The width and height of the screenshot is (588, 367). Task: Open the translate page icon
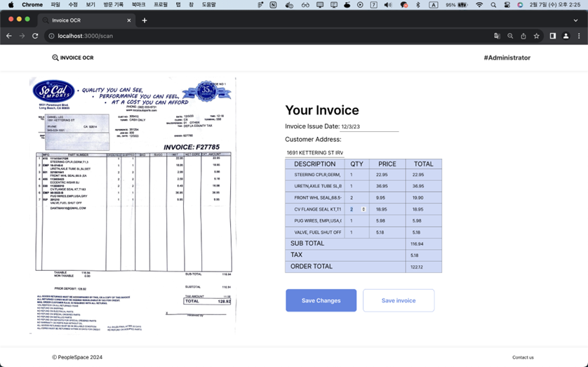pyautogui.click(x=497, y=36)
